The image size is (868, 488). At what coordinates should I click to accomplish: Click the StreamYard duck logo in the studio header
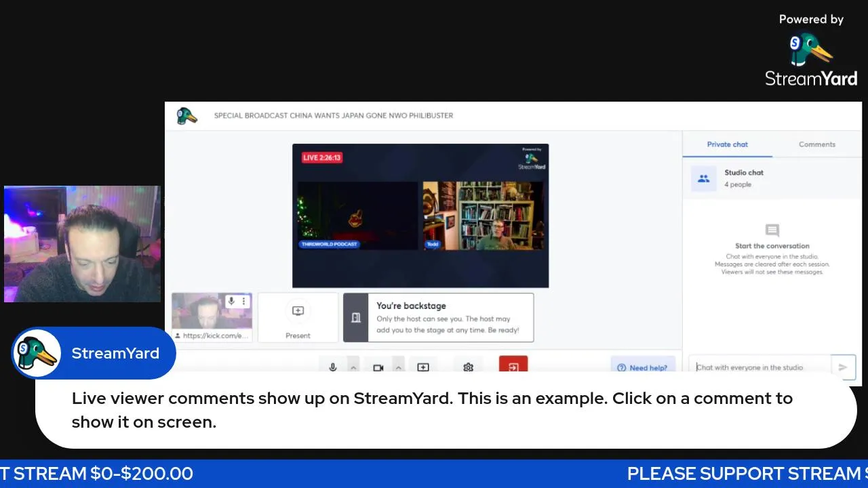point(186,116)
